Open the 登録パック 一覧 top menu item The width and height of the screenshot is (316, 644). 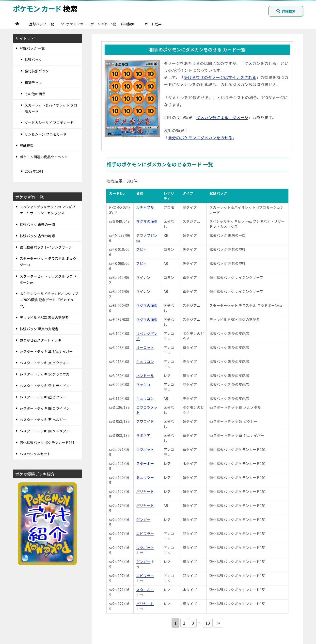[x=42, y=24]
